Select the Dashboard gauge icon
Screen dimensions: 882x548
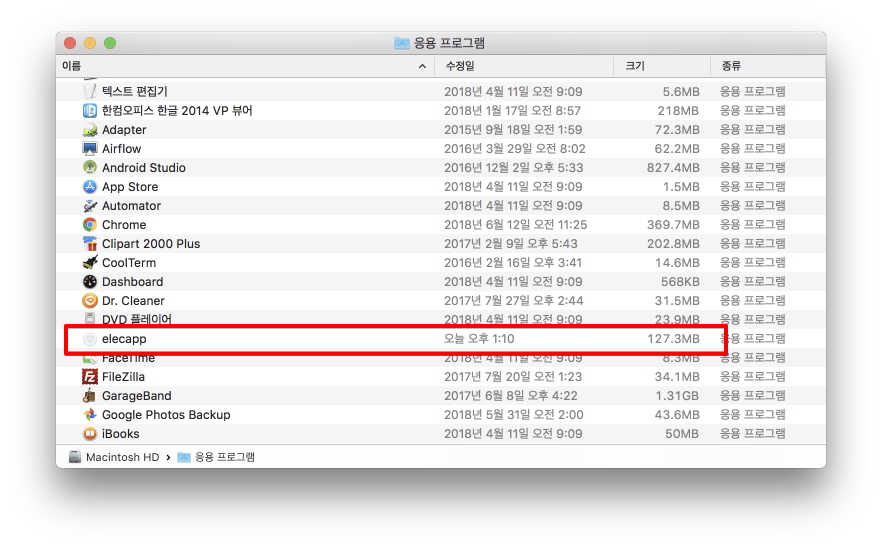(x=90, y=282)
